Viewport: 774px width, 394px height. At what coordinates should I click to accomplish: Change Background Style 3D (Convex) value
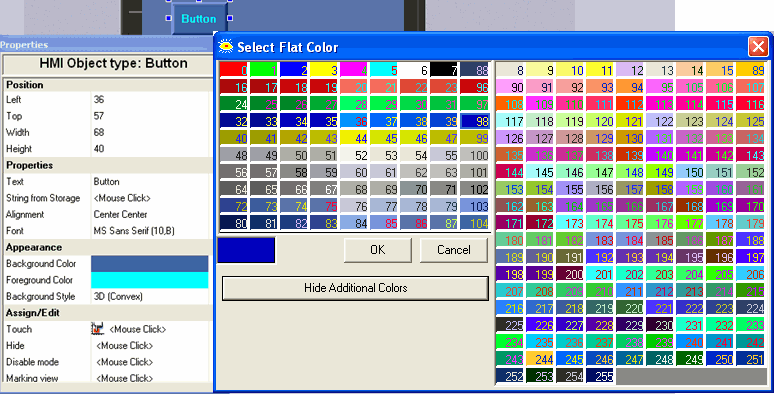tap(150, 296)
